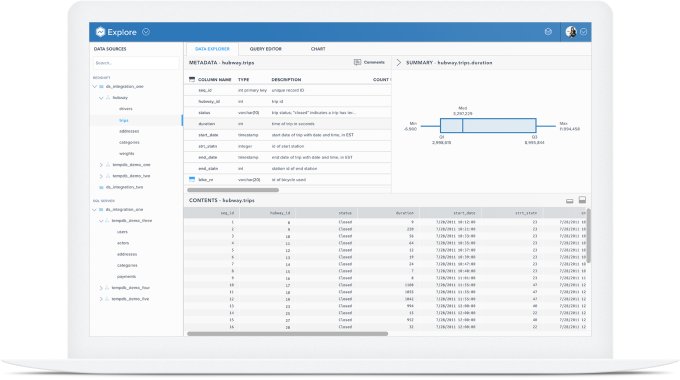Image resolution: width=680 pixels, height=380 pixels.
Task: Expand the tempdb_demo_four node
Action: (101, 288)
